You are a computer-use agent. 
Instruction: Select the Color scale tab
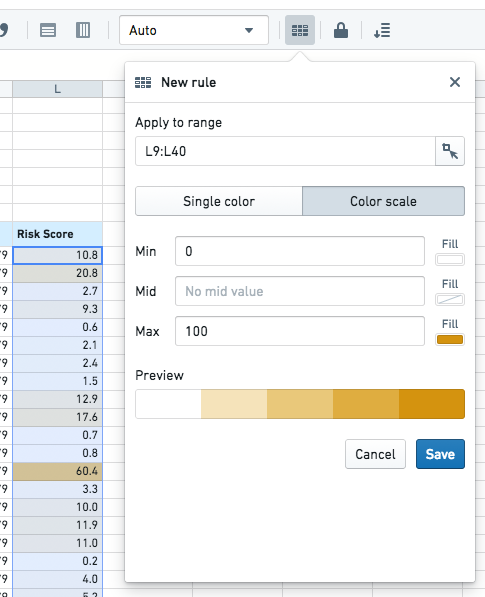383,201
